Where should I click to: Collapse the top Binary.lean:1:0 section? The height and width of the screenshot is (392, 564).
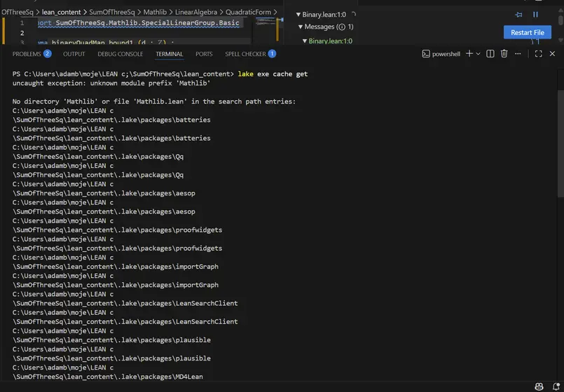click(x=298, y=15)
